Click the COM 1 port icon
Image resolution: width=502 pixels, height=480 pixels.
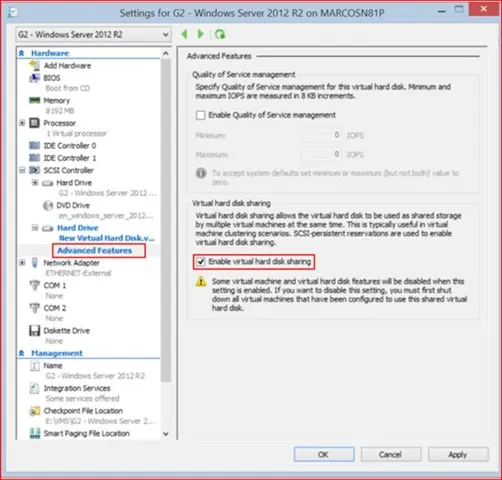click(34, 285)
